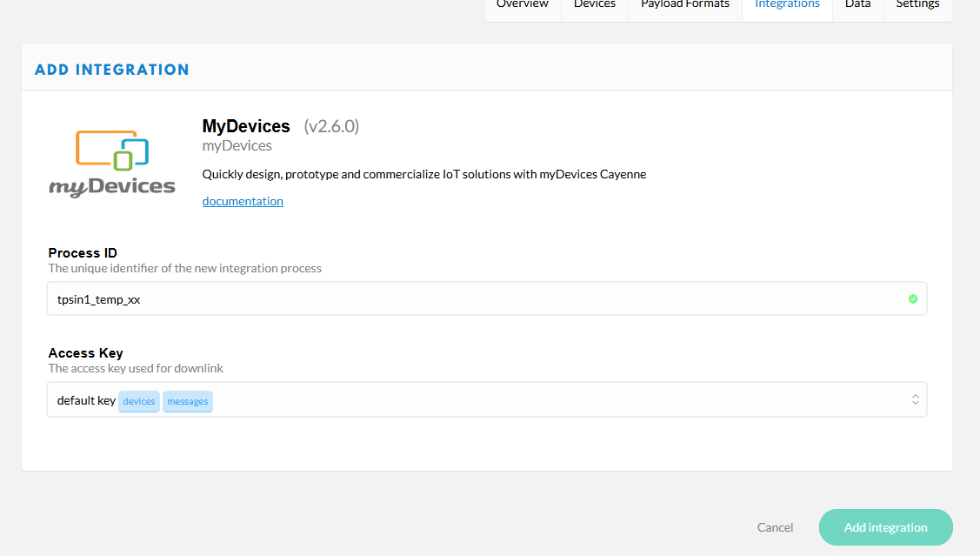Click the MyDevices integration title

pos(246,126)
